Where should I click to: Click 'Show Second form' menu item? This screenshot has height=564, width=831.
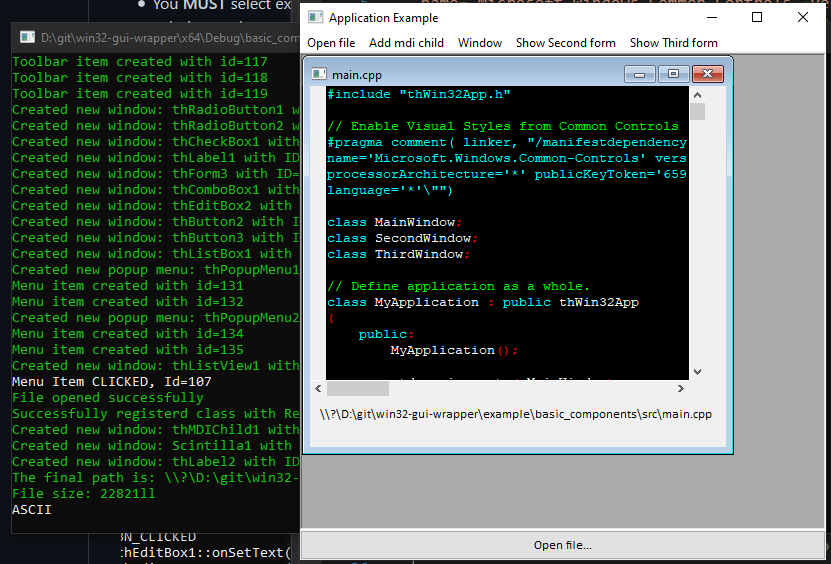point(565,43)
